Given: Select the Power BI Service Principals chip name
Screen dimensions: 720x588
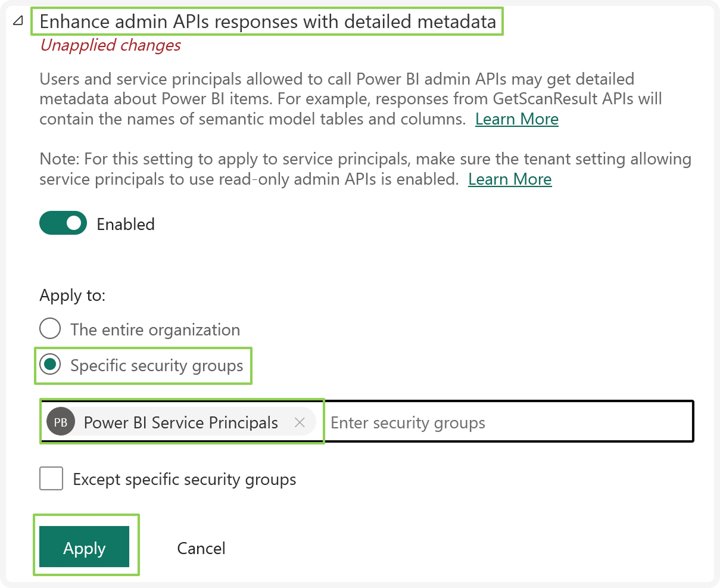Looking at the screenshot, I should [180, 423].
